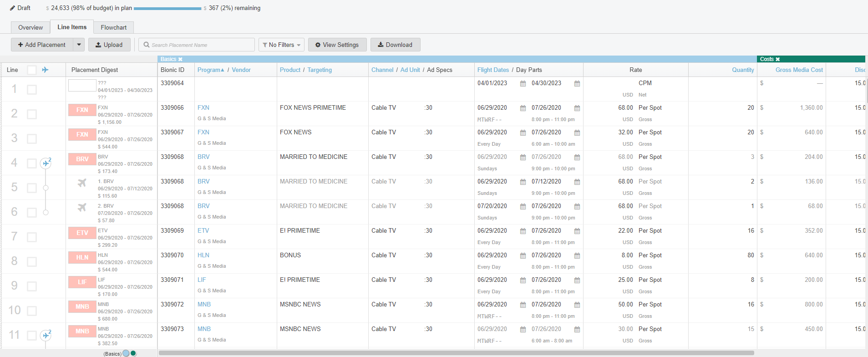Open the Flowchart tab
The width and height of the screenshot is (868, 357).
(113, 27)
